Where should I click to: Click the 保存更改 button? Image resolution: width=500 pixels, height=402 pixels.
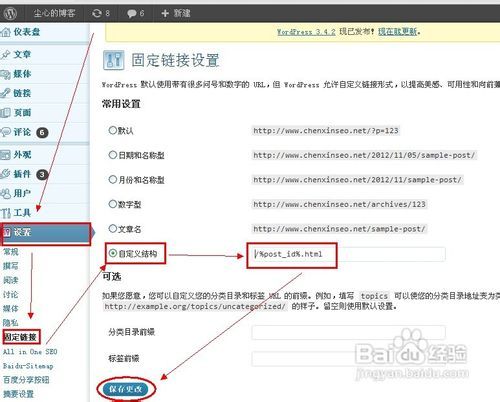(126, 389)
